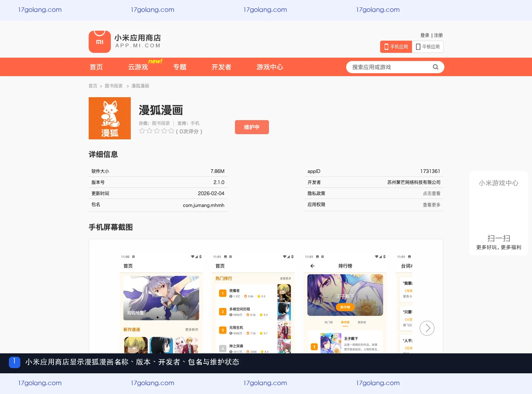532x394 pixels.
Task: Click developer name 苏州聚芒网络科技有限公司
Action: pos(414,182)
